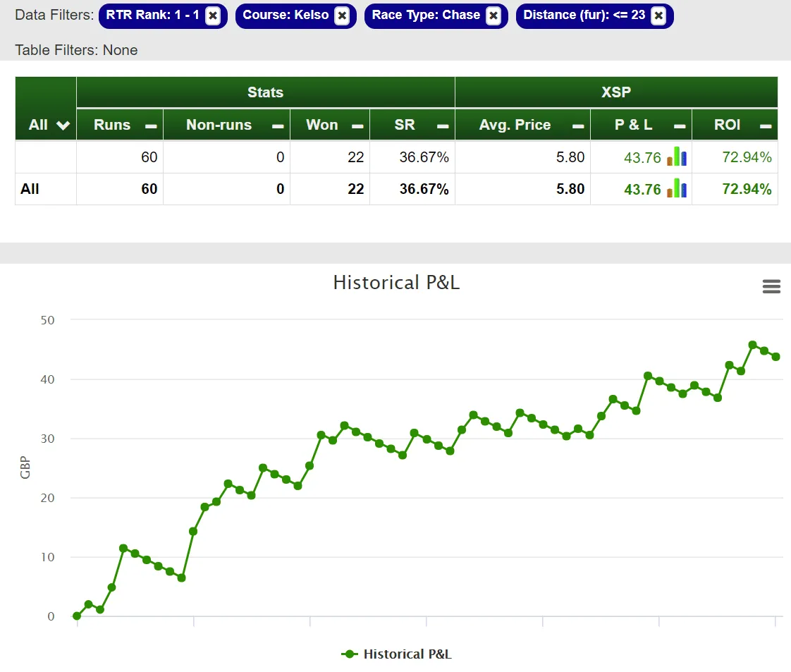This screenshot has width=791, height=672.
Task: Click the bold 43.76 P&L value in All row
Action: pos(642,189)
